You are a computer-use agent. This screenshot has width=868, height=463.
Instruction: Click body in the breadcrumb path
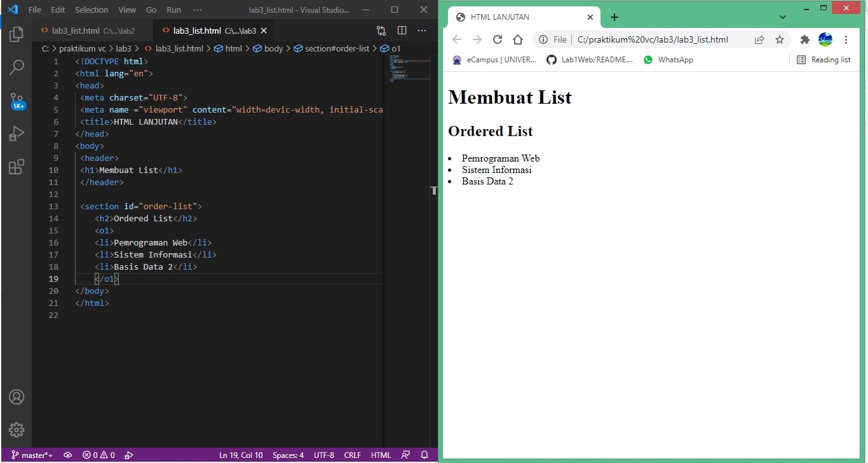273,48
